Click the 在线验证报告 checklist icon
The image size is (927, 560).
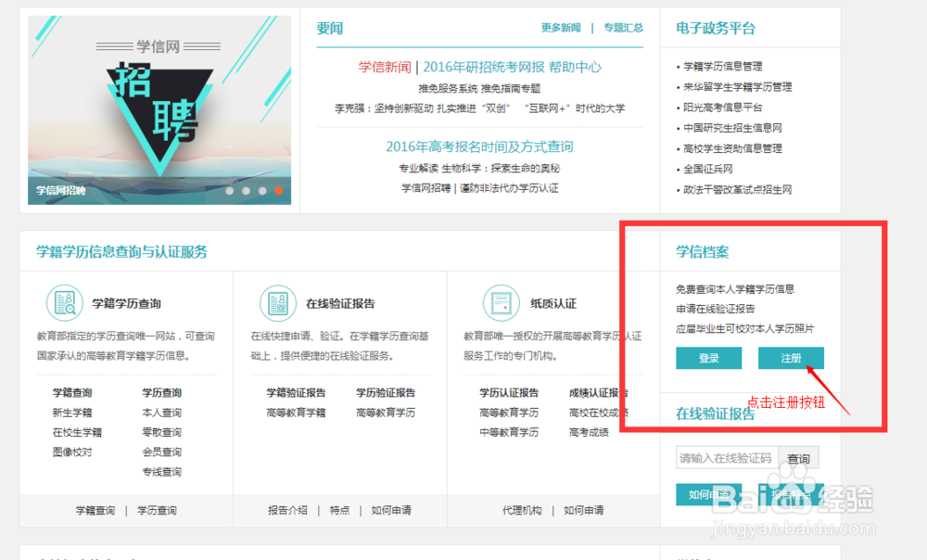point(277,303)
